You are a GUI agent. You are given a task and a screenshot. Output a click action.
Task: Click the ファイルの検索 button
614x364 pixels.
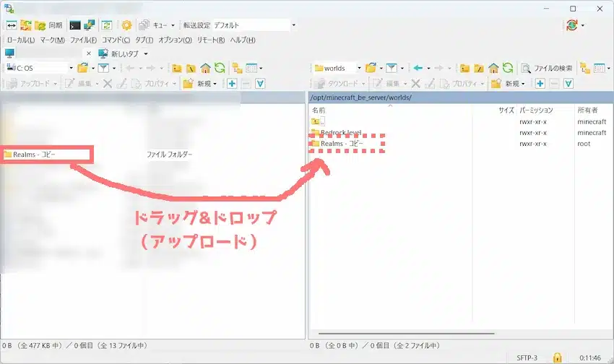click(x=547, y=68)
